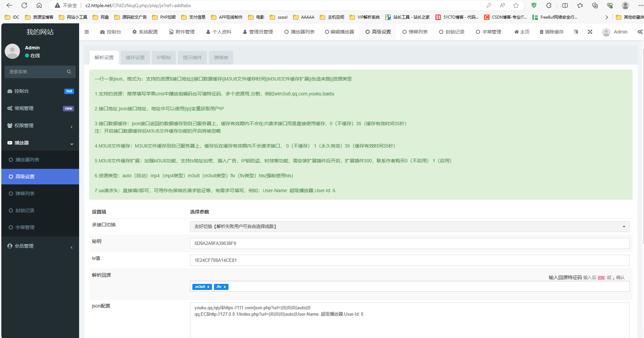Open the 站长工具 - 站长之家 bookmark
The height and width of the screenshot is (338, 644).
point(408,17)
